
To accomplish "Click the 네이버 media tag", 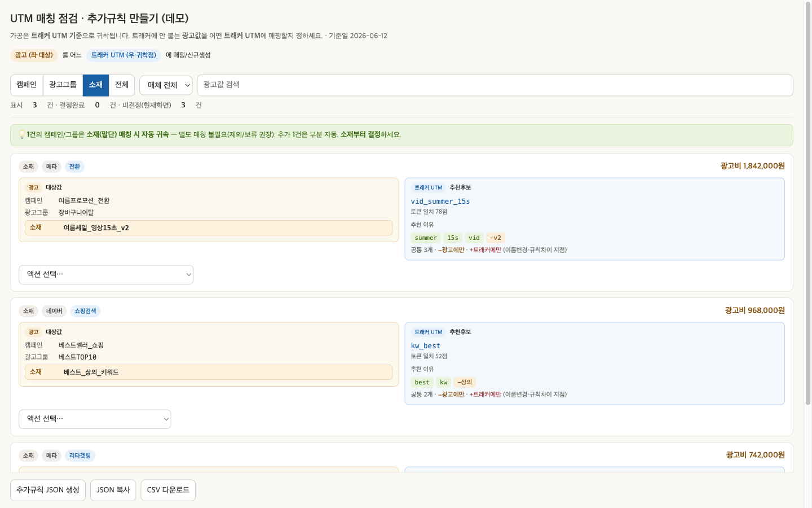I will tap(54, 311).
